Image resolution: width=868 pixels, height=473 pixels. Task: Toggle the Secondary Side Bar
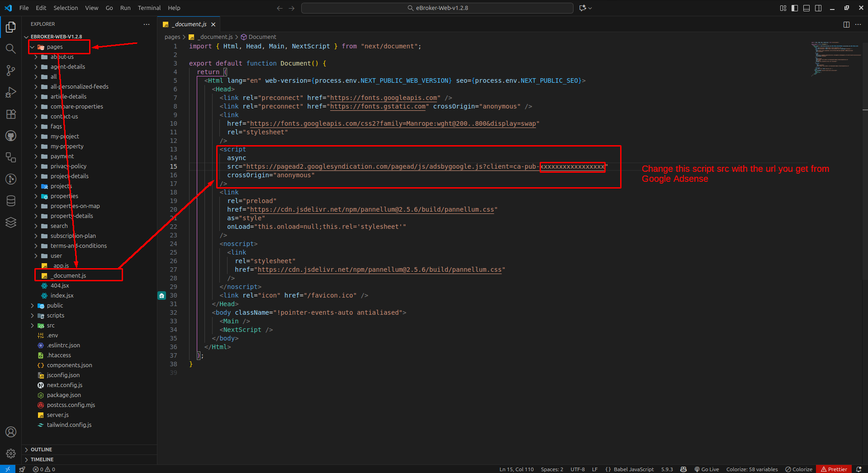[818, 8]
